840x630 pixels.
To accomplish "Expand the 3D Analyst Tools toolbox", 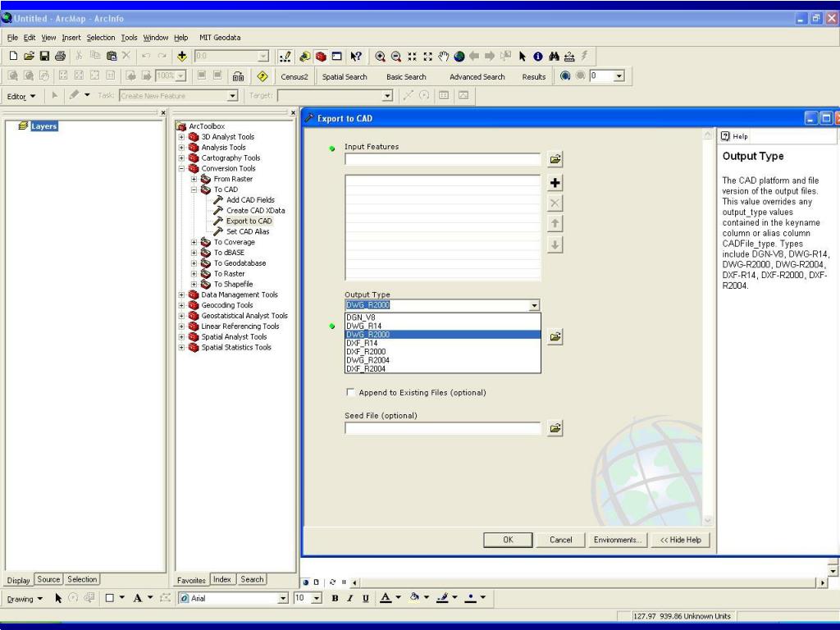I will click(181, 137).
